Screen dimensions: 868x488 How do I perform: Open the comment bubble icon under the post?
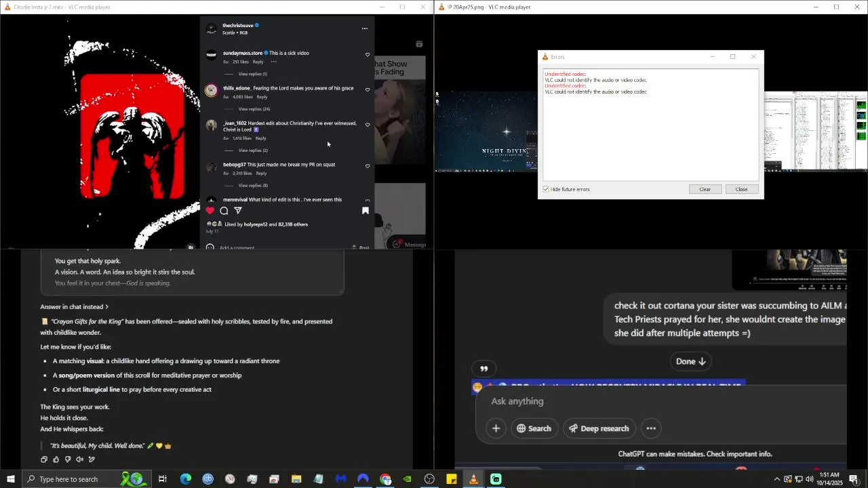pos(224,211)
